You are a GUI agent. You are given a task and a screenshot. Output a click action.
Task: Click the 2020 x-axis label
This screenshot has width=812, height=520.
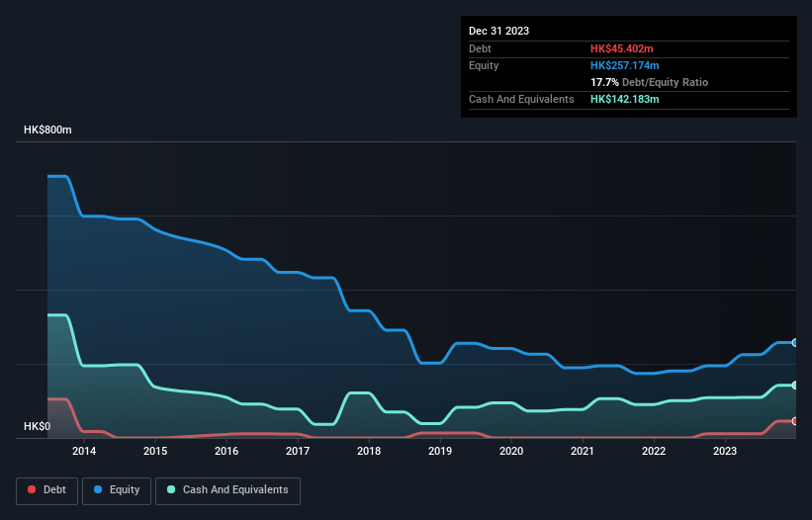tap(511, 451)
